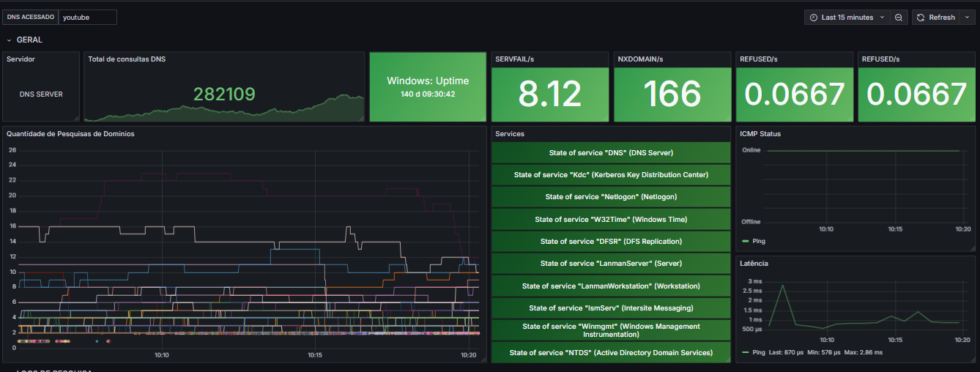The image size is (980, 372).
Task: Collapse the GERAL row chevron
Action: click(x=9, y=40)
